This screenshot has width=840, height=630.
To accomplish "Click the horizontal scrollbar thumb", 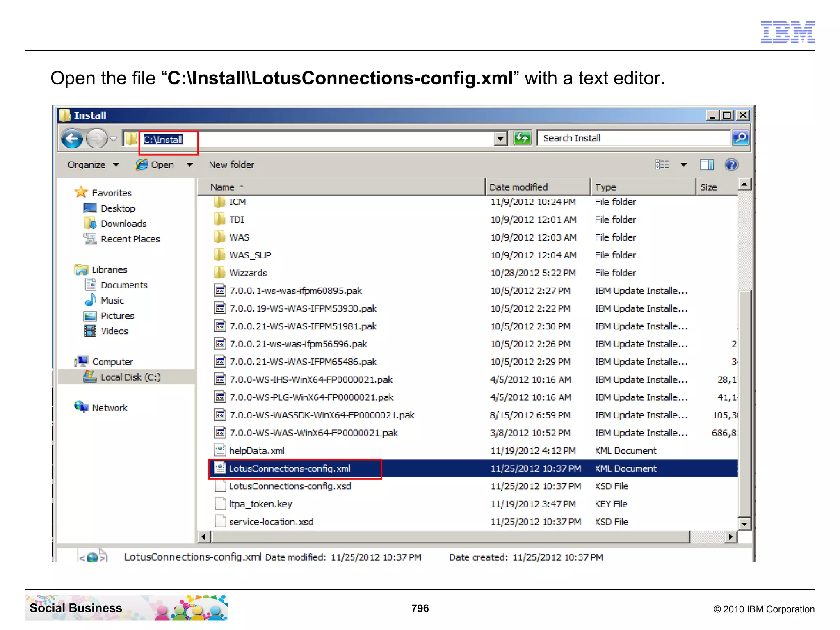I will (450, 536).
